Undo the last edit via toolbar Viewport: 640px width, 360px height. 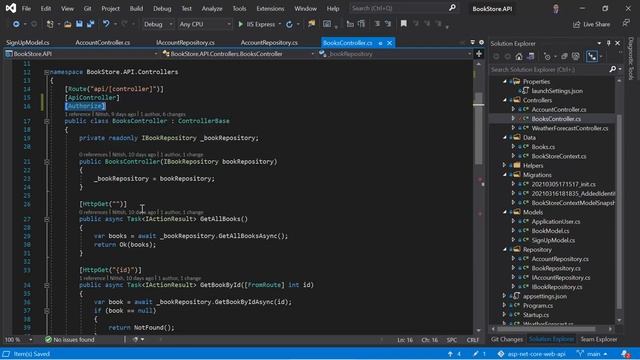(x=106, y=24)
